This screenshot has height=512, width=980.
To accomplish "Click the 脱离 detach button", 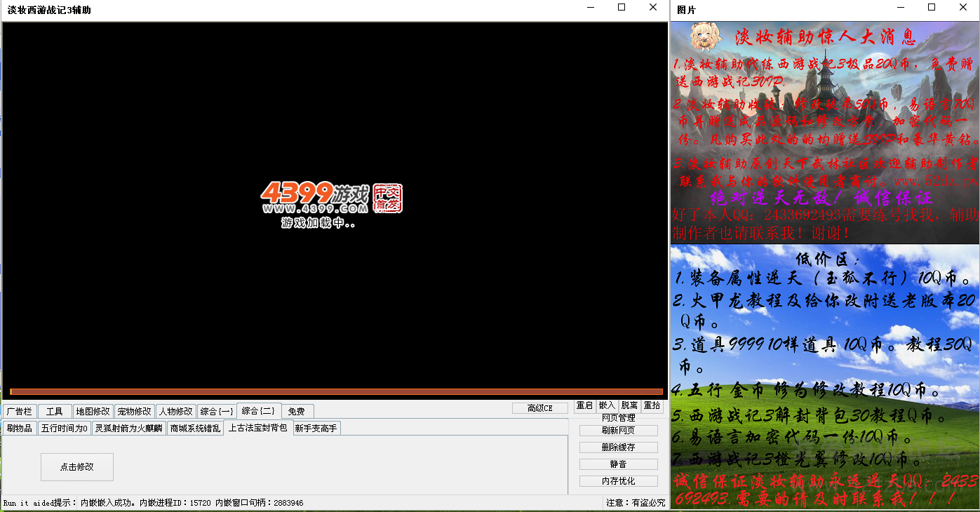I will click(x=629, y=406).
